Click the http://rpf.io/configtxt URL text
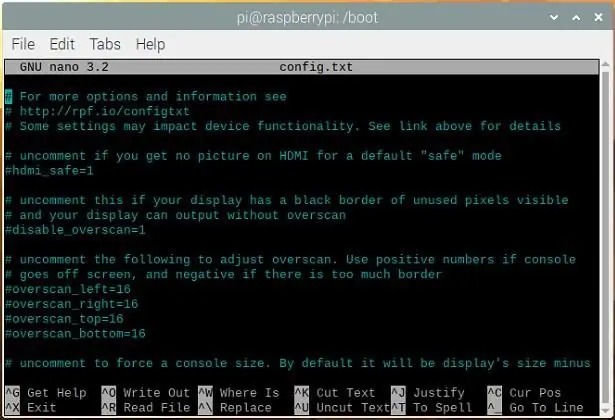This screenshot has width=615, height=420. (x=105, y=111)
